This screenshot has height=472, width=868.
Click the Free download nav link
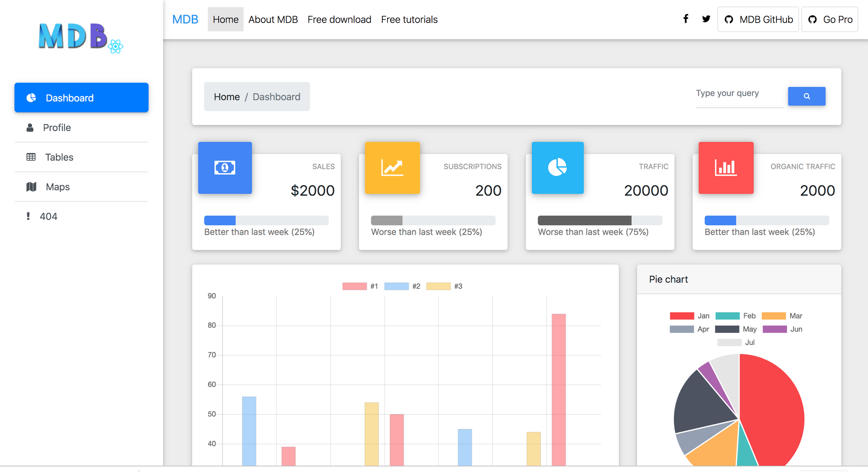(339, 19)
